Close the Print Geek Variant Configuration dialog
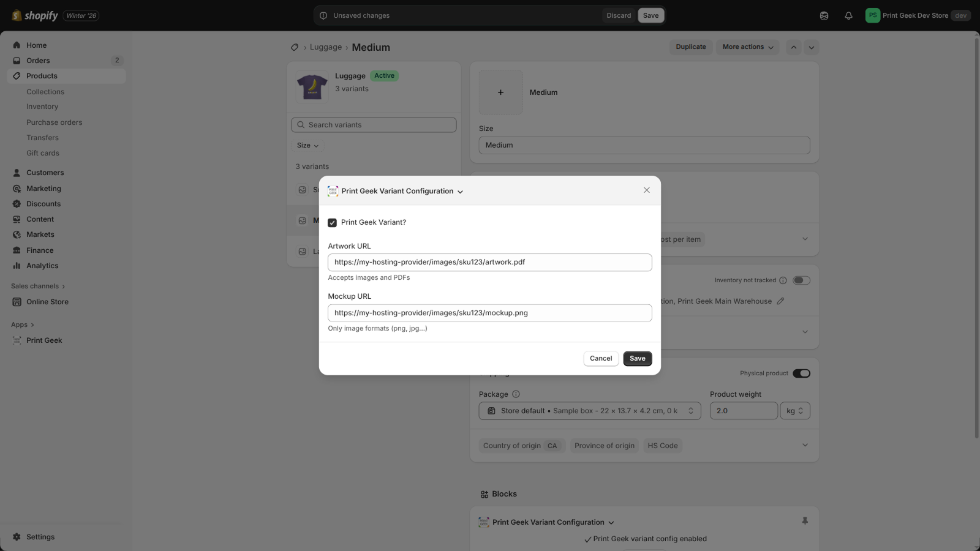The image size is (980, 551). (647, 190)
